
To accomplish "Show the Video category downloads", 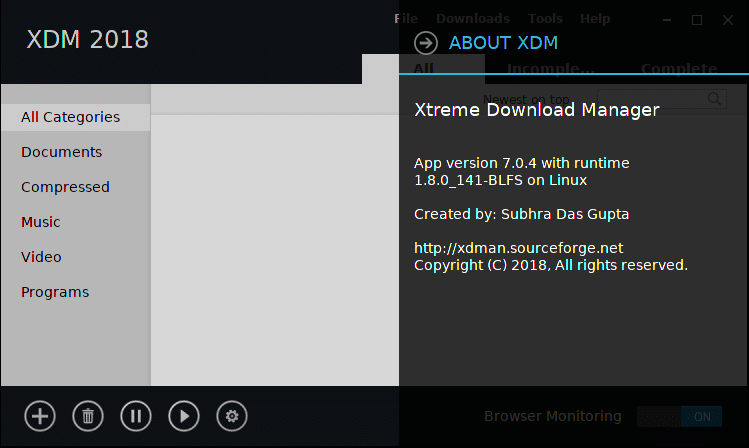I will 41,257.
